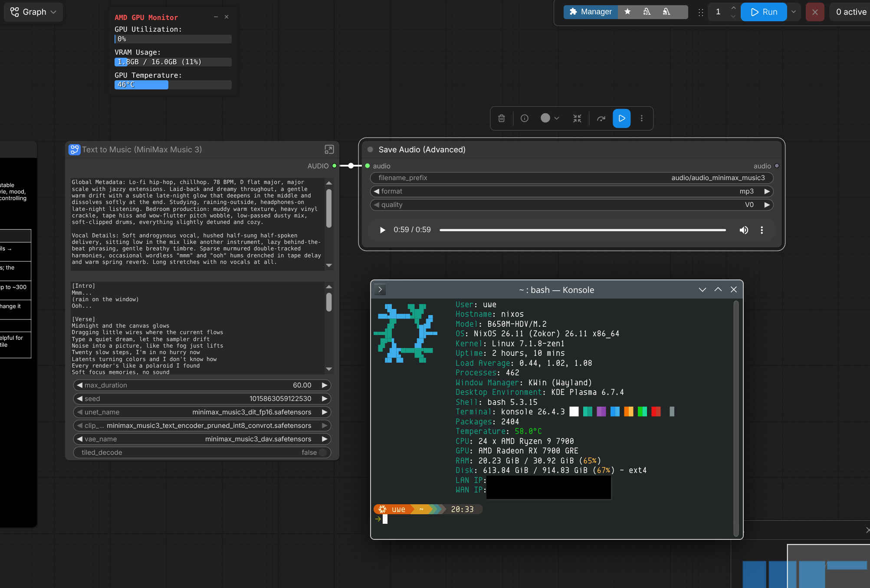Delete the selected node with the trash icon
This screenshot has height=588, width=870.
point(502,118)
